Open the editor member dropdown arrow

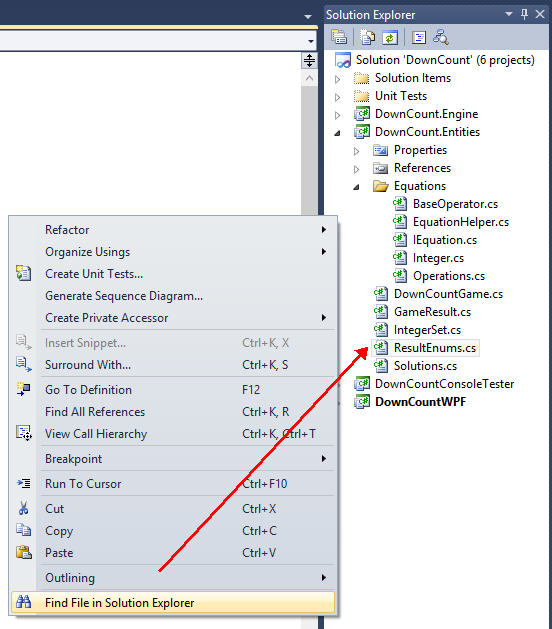[x=311, y=41]
